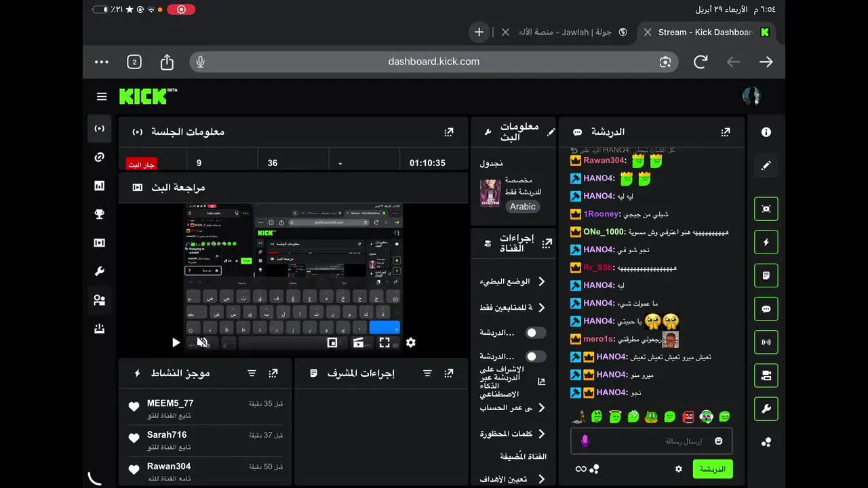Open the profile avatar menu
Viewport: 868px width, 488px height.
(x=751, y=96)
